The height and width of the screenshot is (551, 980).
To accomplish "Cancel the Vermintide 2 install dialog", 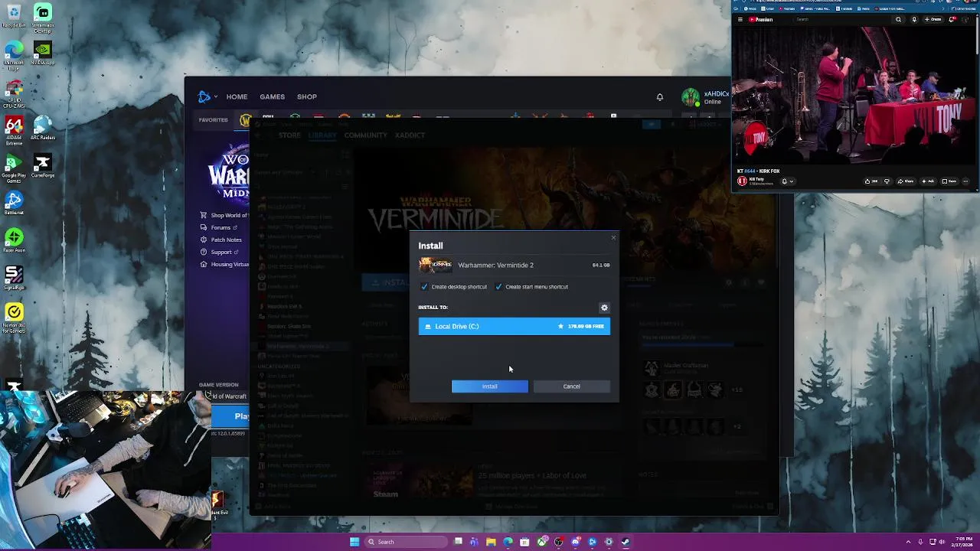I will 571,386.
